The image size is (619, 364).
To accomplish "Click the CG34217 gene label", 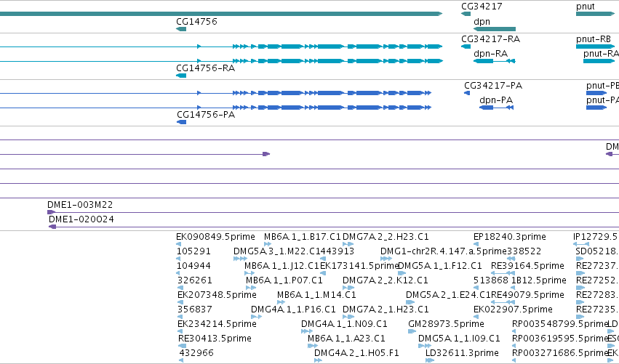I will 482,7.
